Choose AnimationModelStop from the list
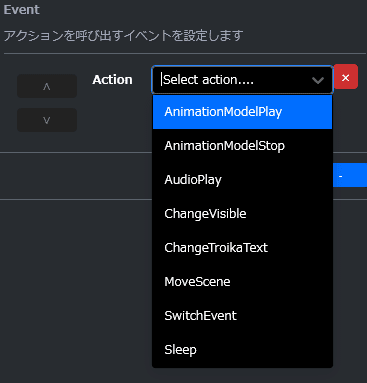 point(242,146)
